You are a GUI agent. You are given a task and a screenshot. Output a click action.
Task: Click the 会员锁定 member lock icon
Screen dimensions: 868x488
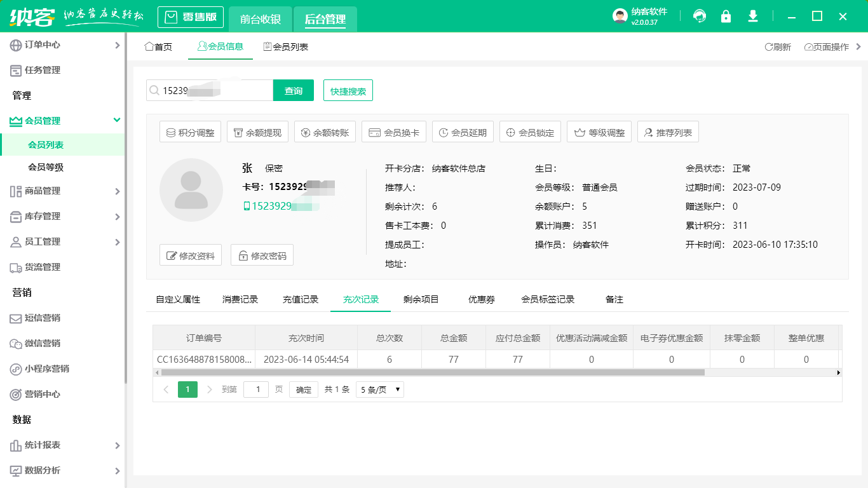[x=530, y=132]
